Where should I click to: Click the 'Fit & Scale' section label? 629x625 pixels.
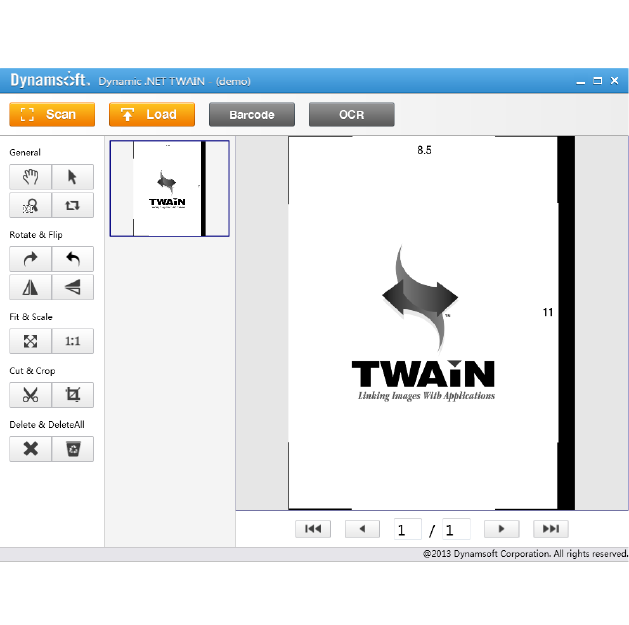coord(31,317)
